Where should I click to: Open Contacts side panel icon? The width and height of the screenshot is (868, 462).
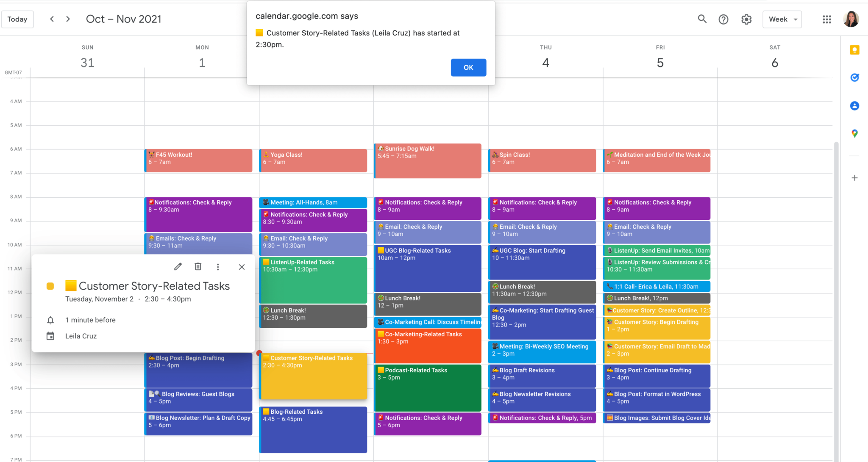(854, 105)
